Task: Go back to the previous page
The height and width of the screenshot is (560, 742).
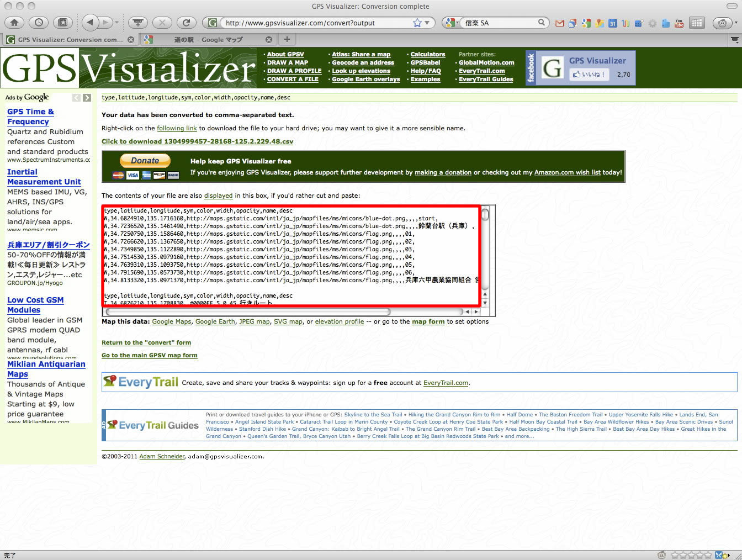Action: coord(90,23)
